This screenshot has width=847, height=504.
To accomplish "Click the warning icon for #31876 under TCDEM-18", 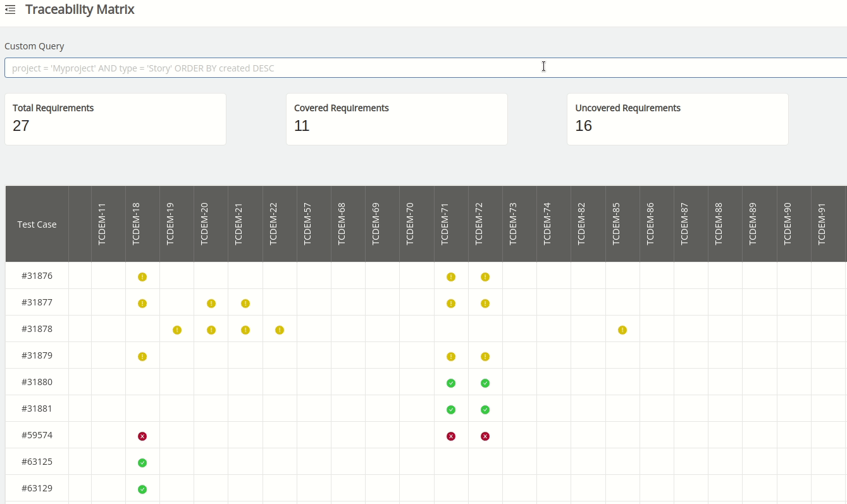I will click(x=142, y=277).
